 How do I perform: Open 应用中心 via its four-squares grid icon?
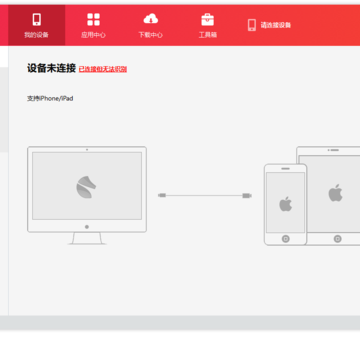[93, 19]
